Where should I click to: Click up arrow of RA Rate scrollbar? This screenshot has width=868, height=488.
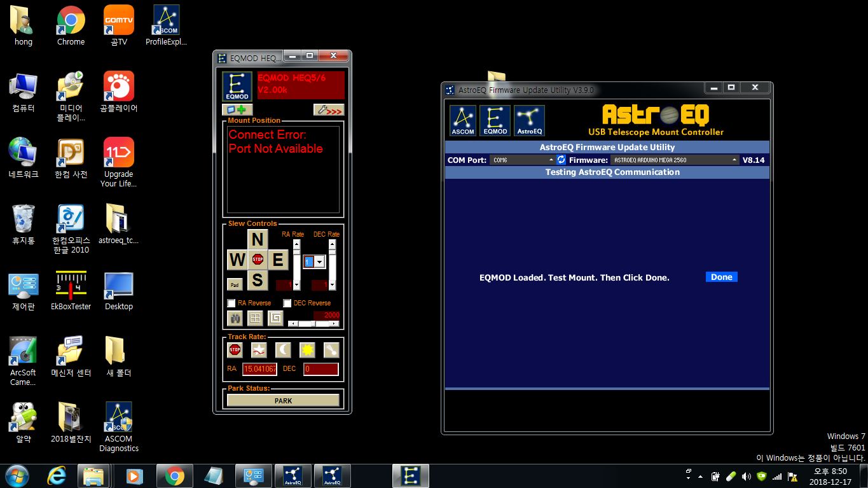(296, 244)
